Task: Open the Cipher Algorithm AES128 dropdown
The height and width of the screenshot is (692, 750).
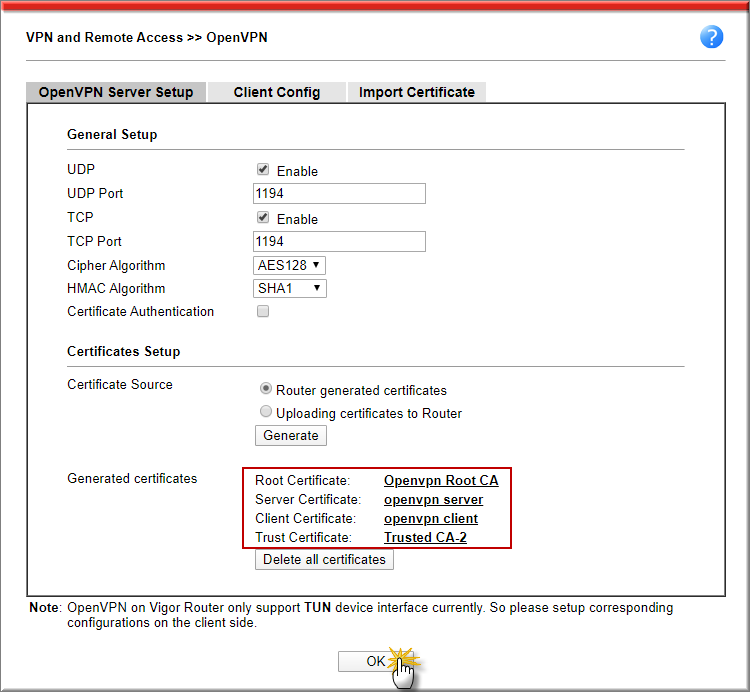Action: 289,265
